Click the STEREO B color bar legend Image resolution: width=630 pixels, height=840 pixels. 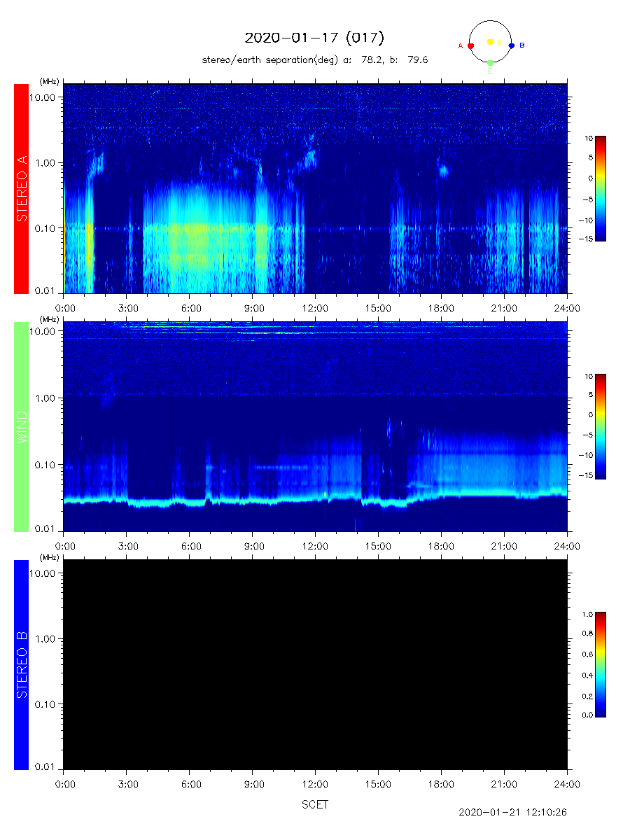[x=601, y=664]
